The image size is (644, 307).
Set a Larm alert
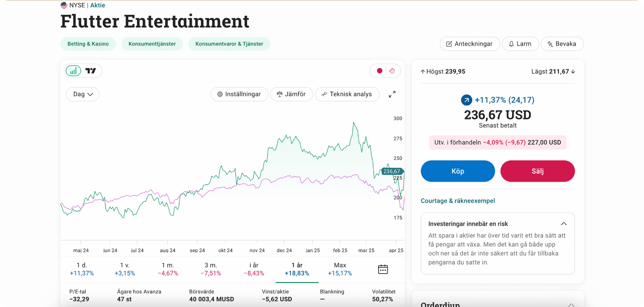520,44
